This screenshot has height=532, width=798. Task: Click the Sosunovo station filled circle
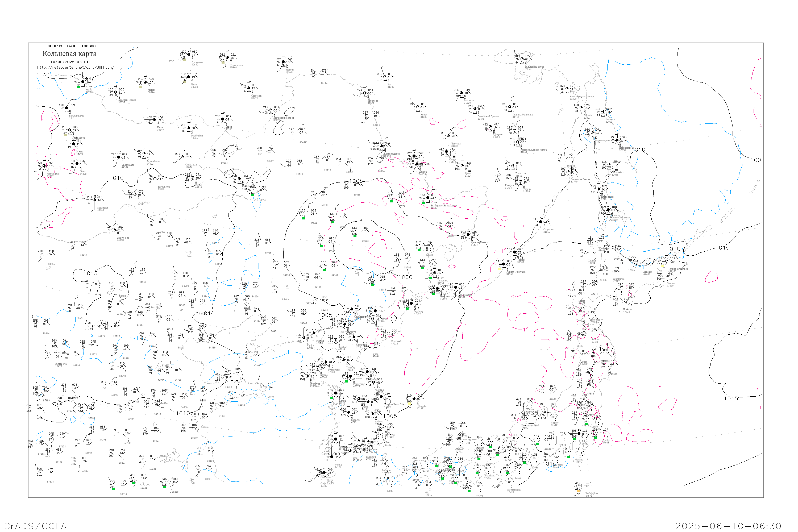pyautogui.click(x=541, y=222)
